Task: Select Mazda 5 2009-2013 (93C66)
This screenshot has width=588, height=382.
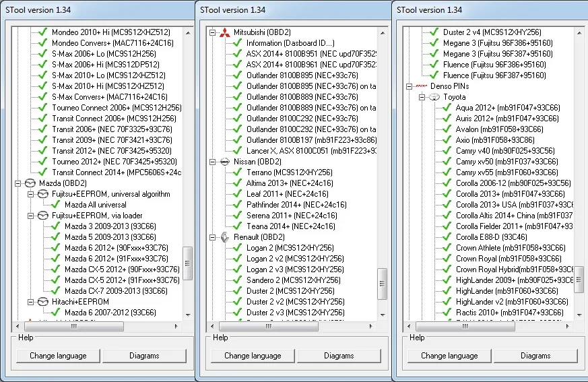Action: (x=110, y=237)
